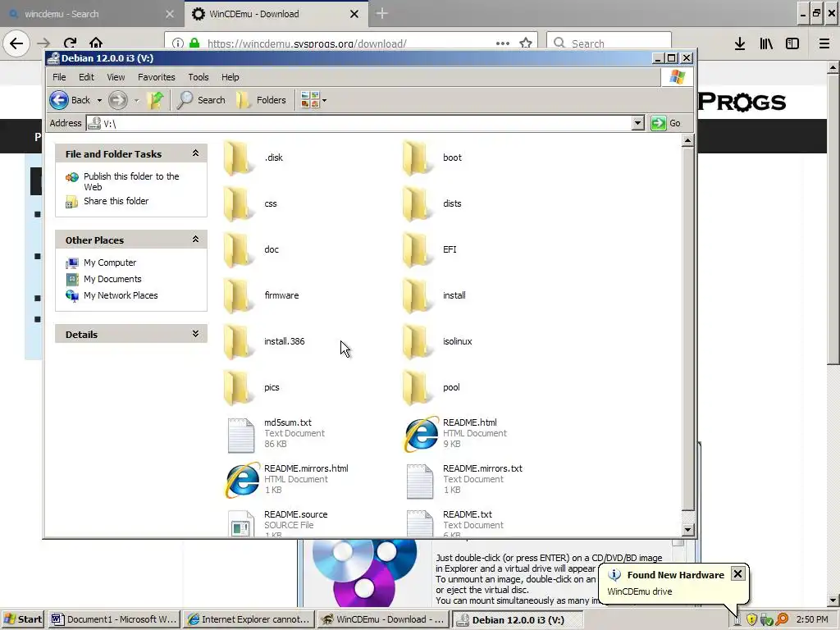
Task: Open the Help menu
Action: (231, 77)
